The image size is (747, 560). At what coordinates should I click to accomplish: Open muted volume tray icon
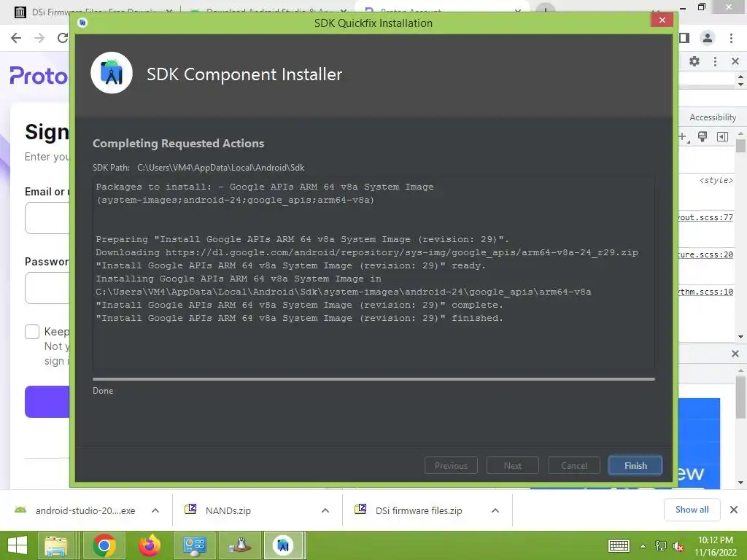[x=678, y=546]
